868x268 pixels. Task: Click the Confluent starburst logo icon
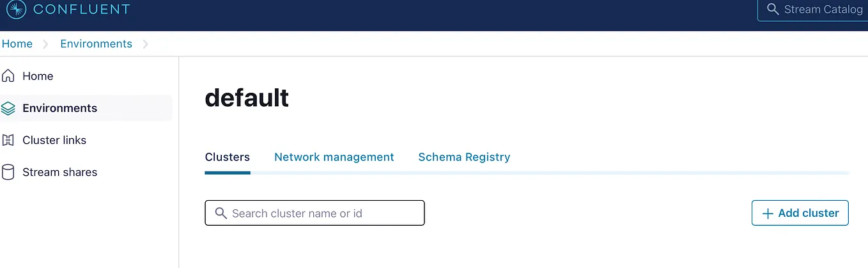click(16, 10)
